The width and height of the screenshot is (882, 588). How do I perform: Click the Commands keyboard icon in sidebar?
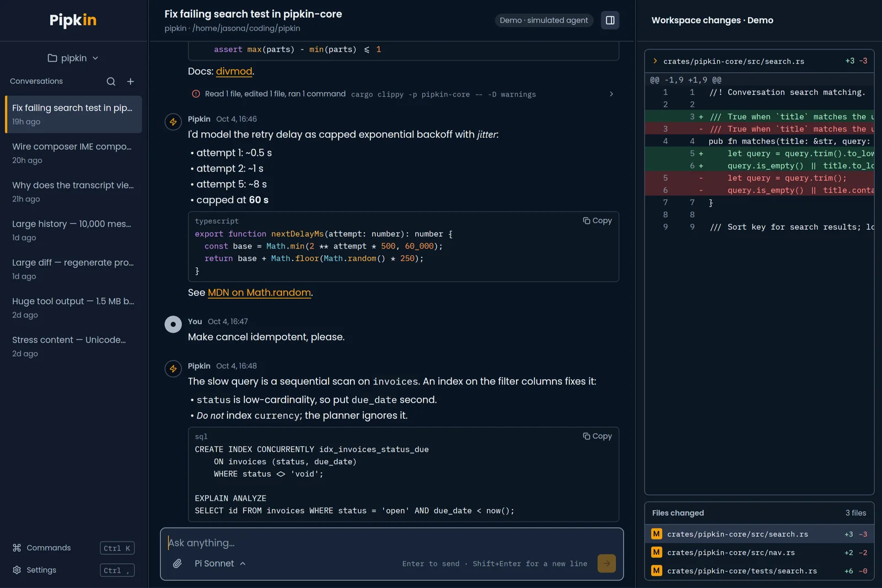click(x=17, y=548)
